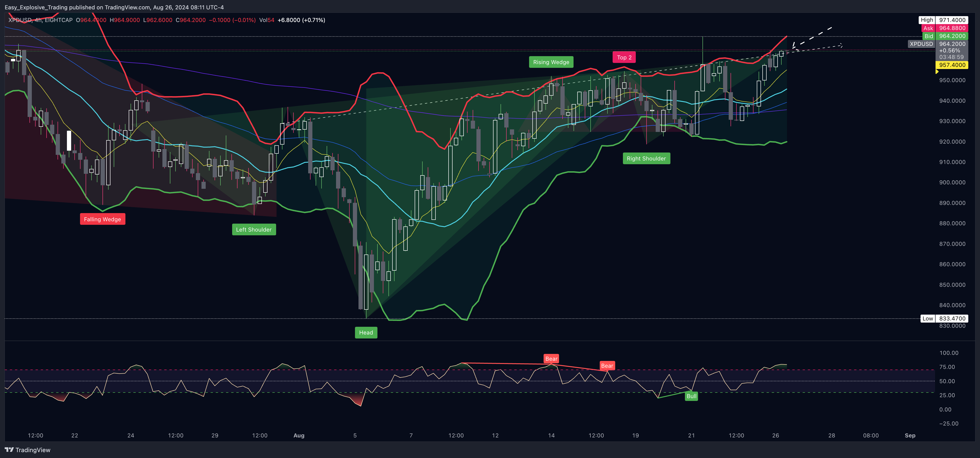Image resolution: width=980 pixels, height=458 pixels.
Task: Click the 26 date on time axis
Action: [x=776, y=436]
